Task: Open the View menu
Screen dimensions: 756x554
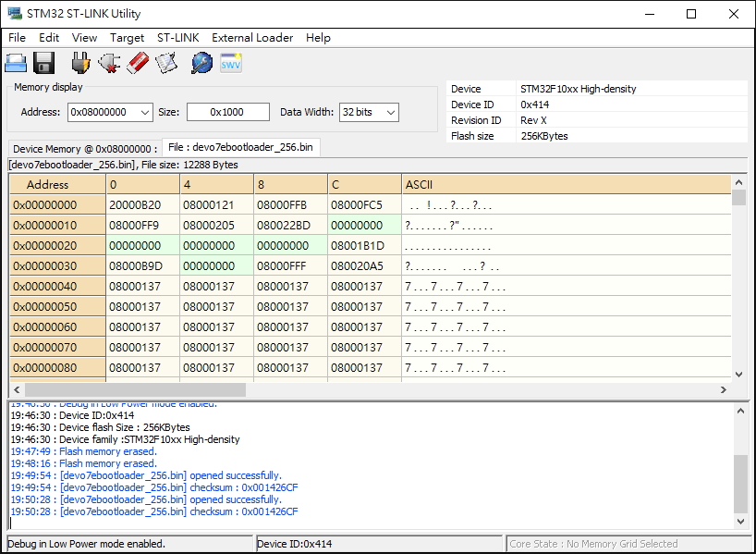Action: coord(84,38)
